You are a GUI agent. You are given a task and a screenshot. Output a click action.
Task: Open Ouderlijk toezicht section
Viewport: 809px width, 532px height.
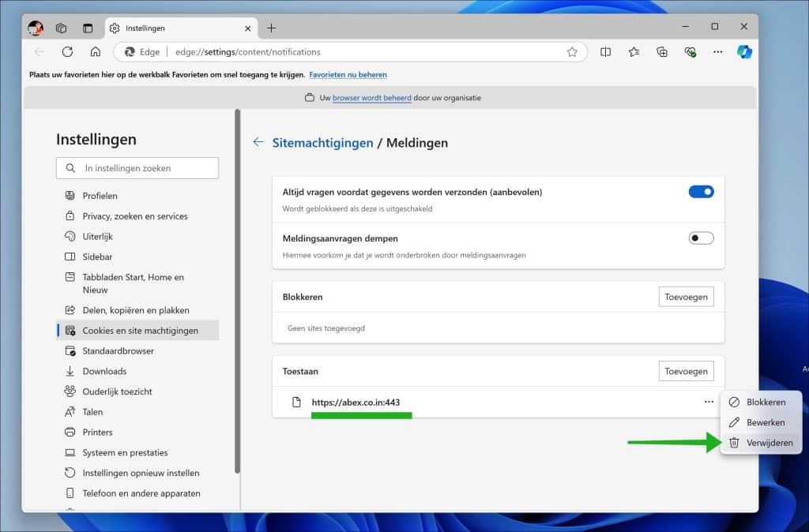[x=137, y=392]
